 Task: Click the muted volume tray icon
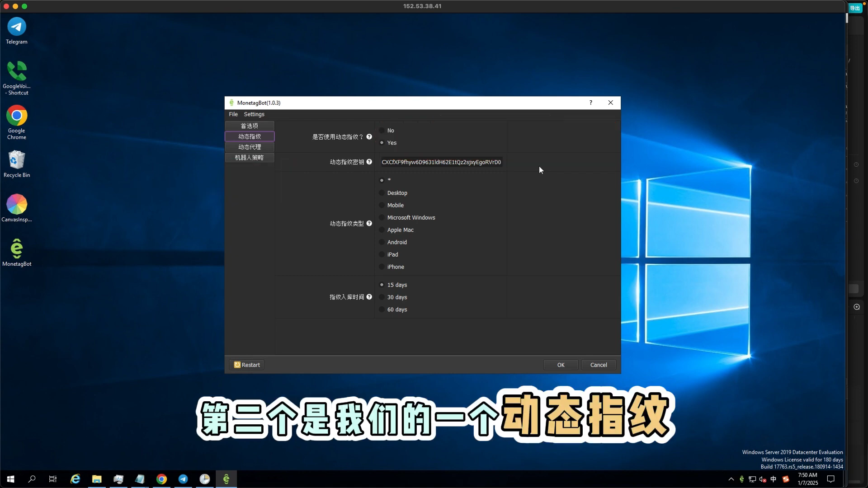(763, 479)
